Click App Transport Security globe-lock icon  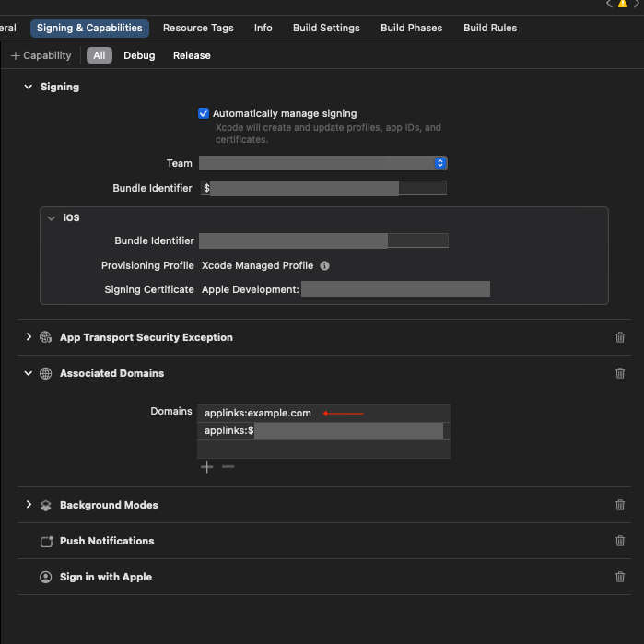45,337
